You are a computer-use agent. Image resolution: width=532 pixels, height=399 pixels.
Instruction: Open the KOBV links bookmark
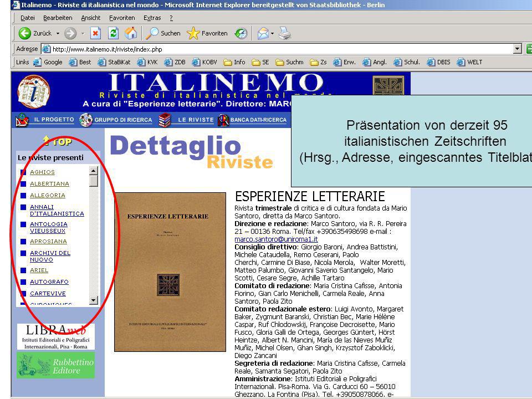[x=204, y=62]
